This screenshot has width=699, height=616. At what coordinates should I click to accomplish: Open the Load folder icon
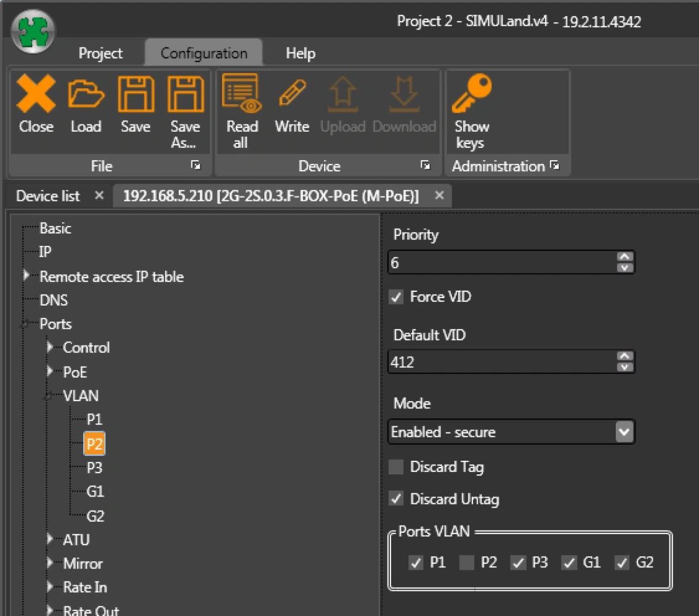pyautogui.click(x=86, y=95)
